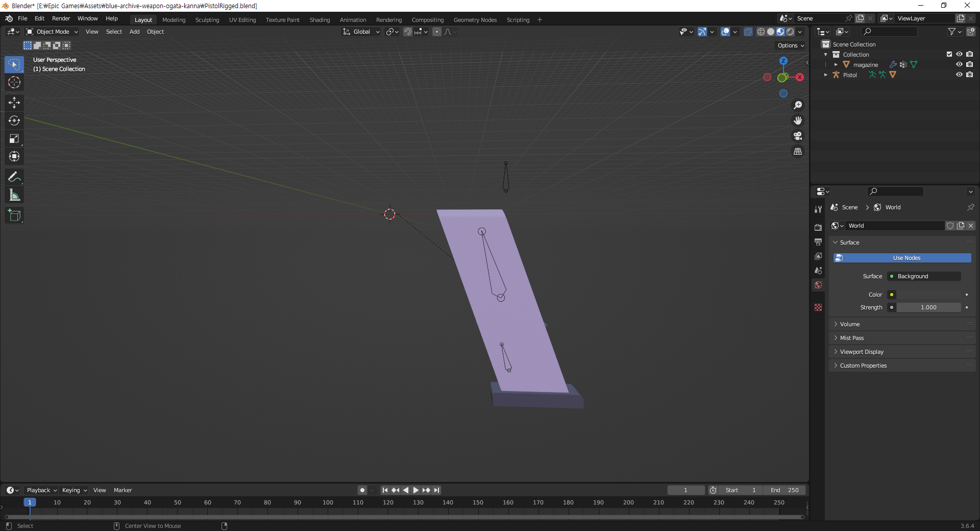Select the Annotate pencil tool
The width and height of the screenshot is (980, 531).
[x=14, y=177]
